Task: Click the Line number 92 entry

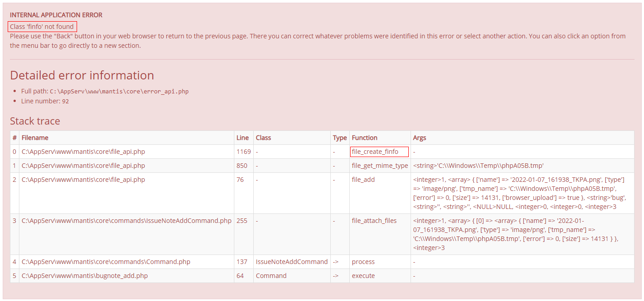Action: (x=45, y=101)
